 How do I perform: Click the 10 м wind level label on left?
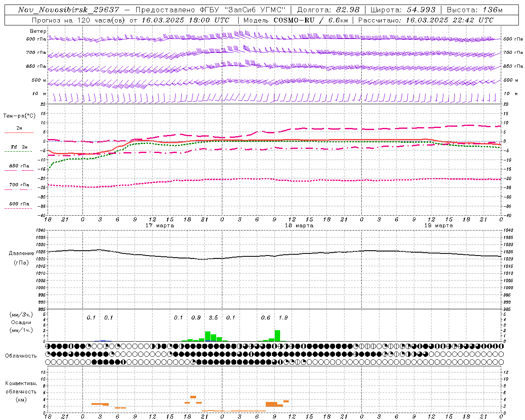[39, 94]
